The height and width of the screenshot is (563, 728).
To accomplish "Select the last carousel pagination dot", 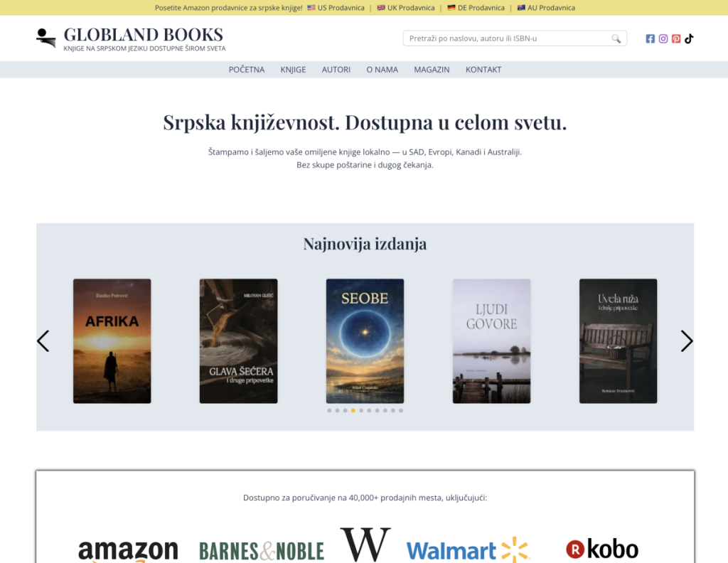I will pos(401,410).
